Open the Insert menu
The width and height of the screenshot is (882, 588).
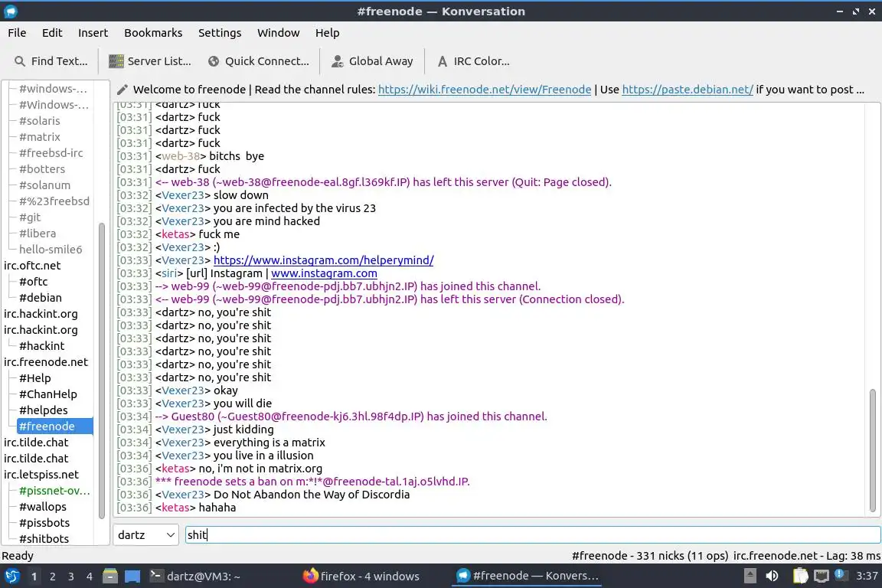click(x=93, y=33)
